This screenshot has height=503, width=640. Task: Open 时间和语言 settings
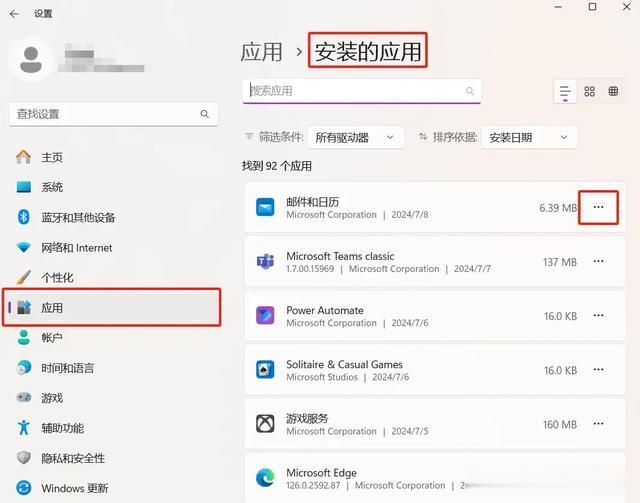click(x=112, y=368)
